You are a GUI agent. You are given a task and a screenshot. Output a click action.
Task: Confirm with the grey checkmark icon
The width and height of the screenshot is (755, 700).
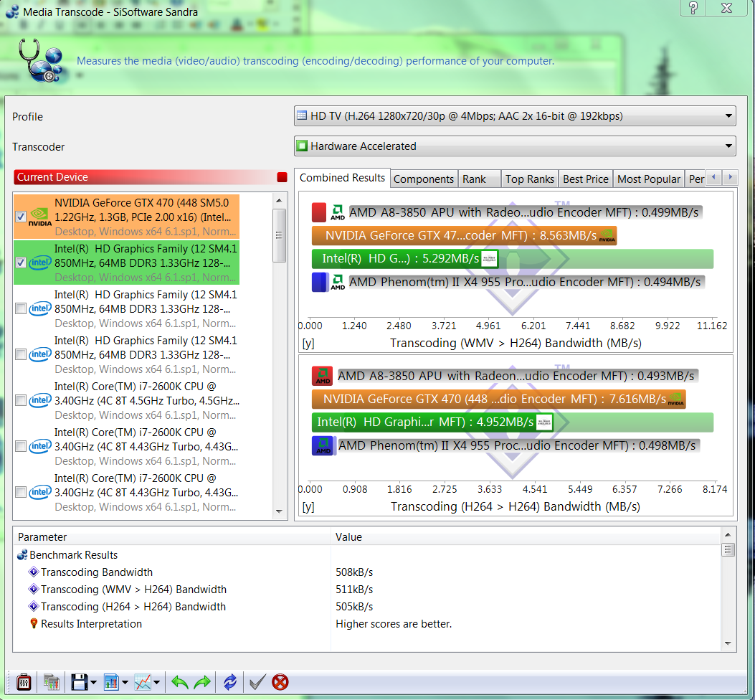pos(257,681)
